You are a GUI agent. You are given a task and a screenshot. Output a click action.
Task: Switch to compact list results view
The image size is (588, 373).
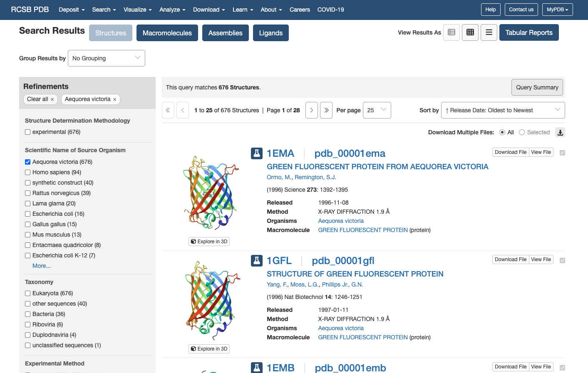coord(489,32)
